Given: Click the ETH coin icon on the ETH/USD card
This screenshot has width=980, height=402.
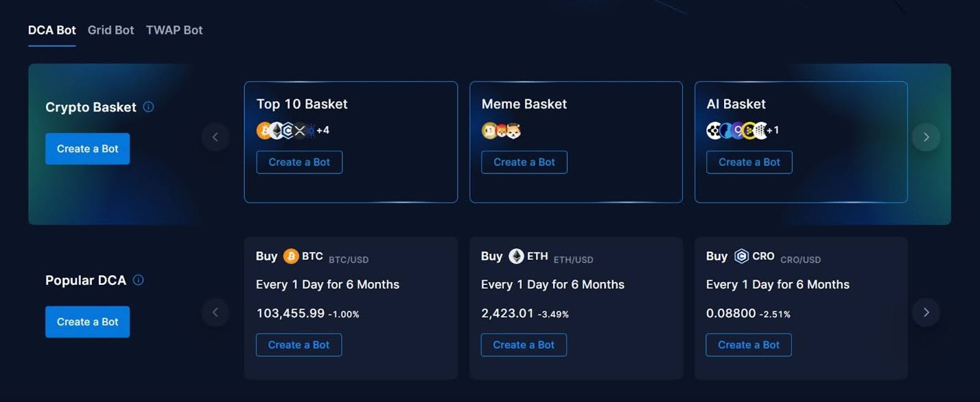Looking at the screenshot, I should pos(516,256).
